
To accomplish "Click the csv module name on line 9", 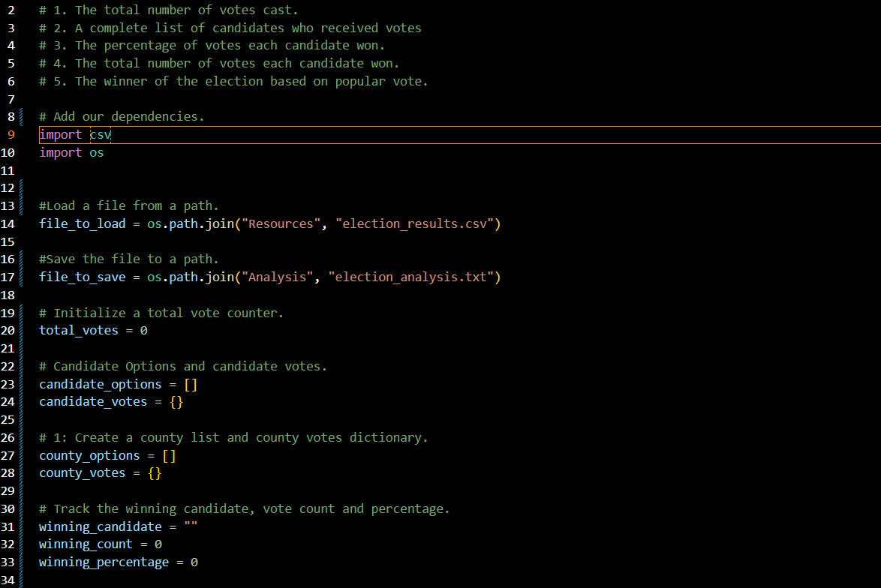I will click(100, 134).
